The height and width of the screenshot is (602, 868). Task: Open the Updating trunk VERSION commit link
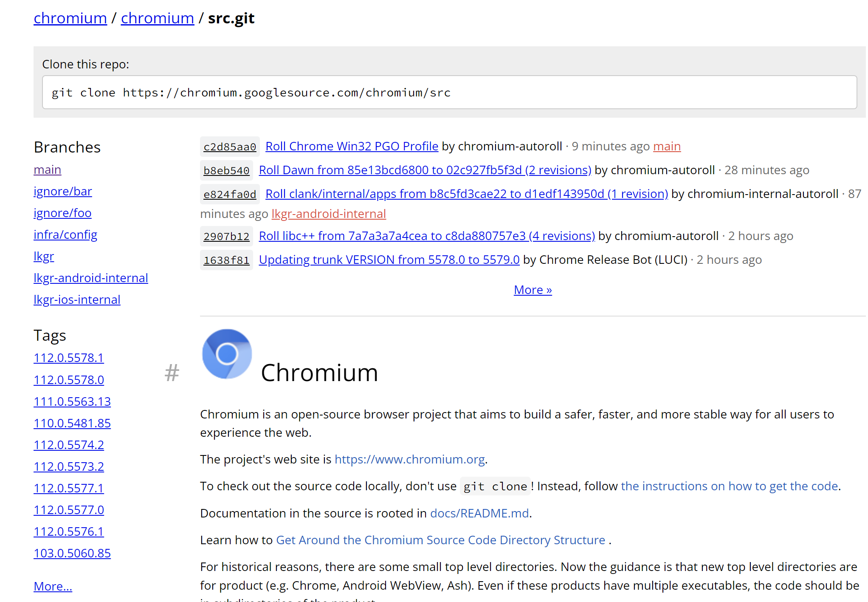(389, 260)
